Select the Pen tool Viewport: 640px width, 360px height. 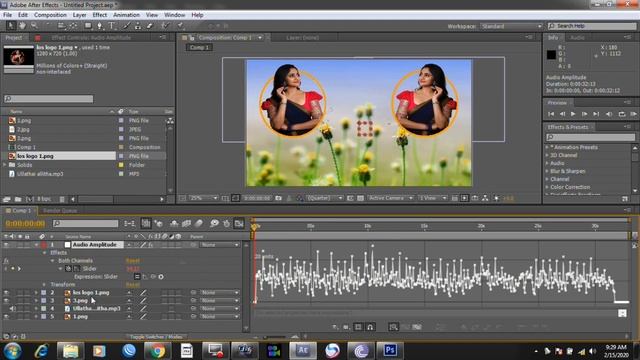[100, 26]
